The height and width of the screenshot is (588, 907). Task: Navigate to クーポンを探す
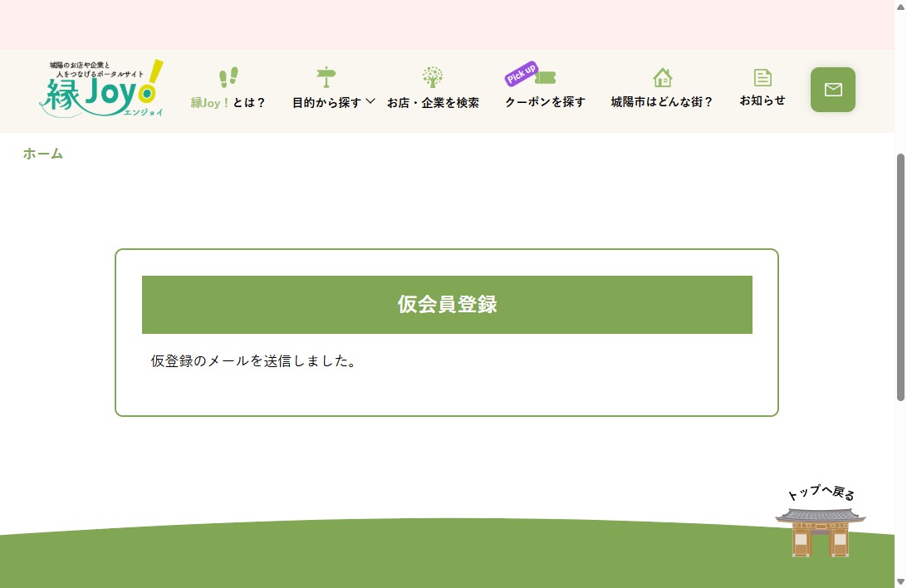[x=544, y=102]
